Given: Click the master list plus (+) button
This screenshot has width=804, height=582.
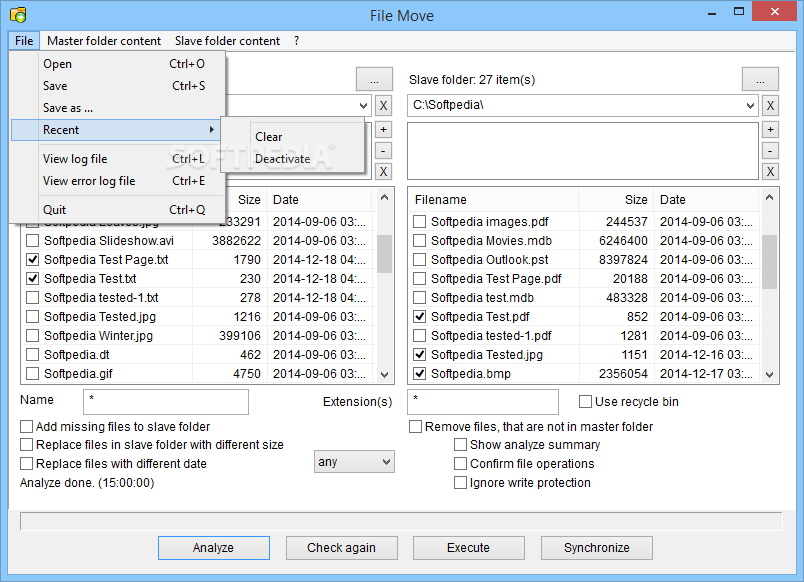Looking at the screenshot, I should pos(383,130).
